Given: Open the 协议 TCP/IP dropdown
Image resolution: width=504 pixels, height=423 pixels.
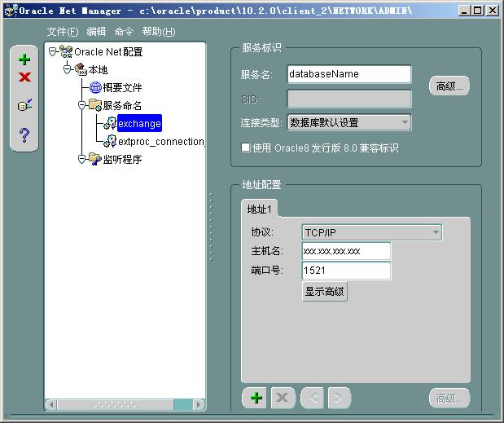Looking at the screenshot, I should pos(372,232).
